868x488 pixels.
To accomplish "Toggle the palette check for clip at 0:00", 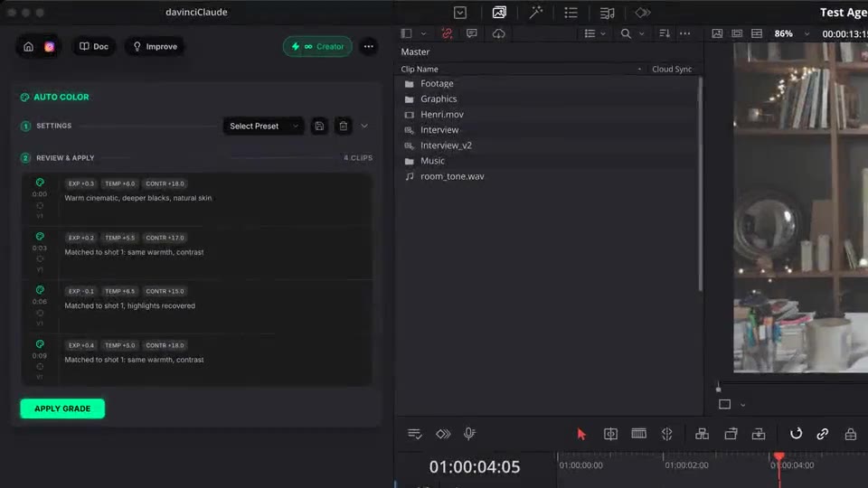I will 40,182.
